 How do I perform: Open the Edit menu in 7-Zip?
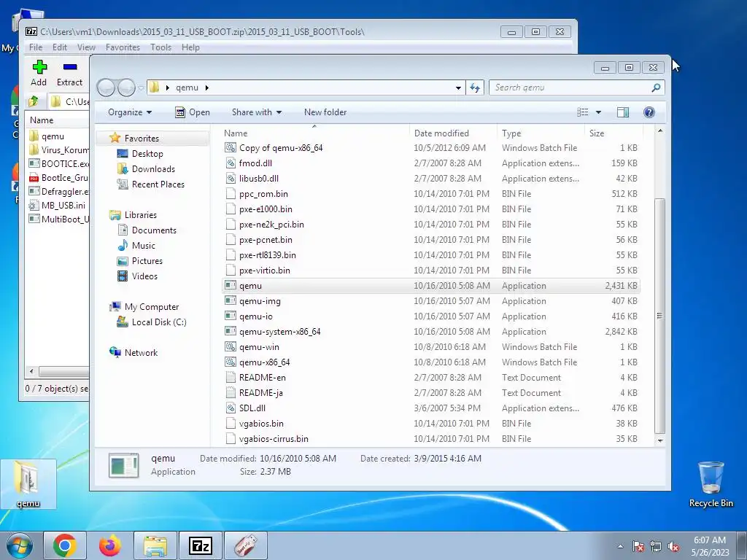[x=60, y=47]
